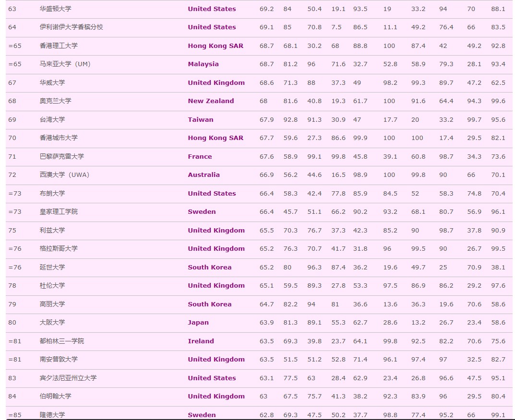Click value 99.6 in 奥克兰大学 row
Image resolution: width=515 pixels, height=420 pixels.
coord(498,101)
